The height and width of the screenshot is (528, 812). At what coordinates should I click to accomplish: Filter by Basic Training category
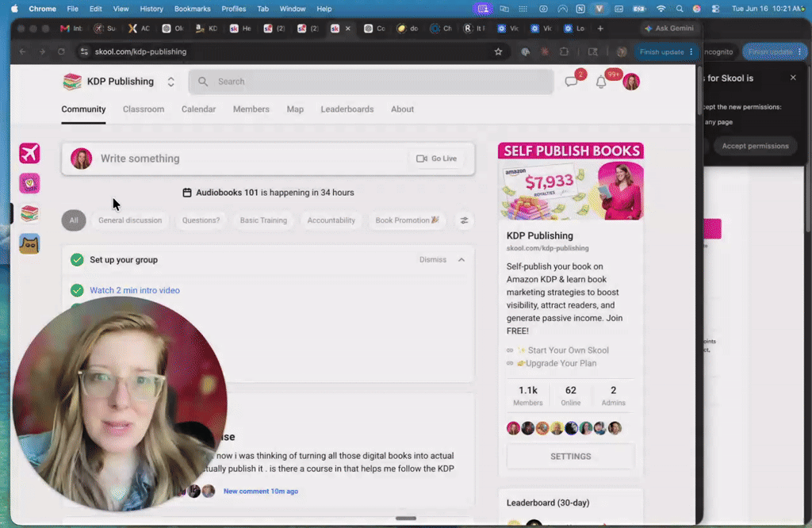click(263, 220)
